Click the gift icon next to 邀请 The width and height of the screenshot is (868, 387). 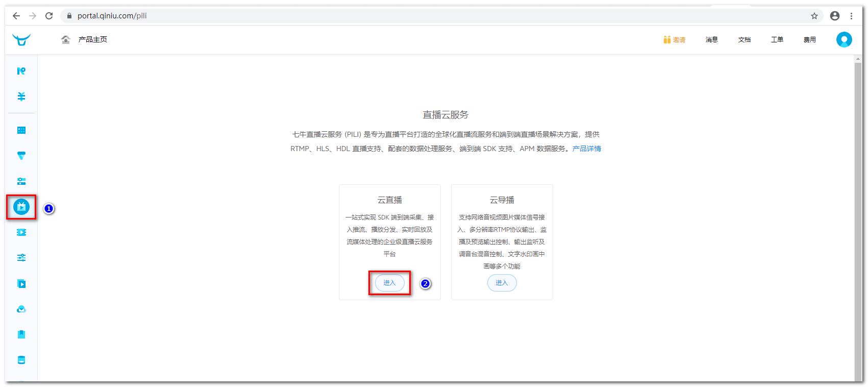click(x=667, y=39)
